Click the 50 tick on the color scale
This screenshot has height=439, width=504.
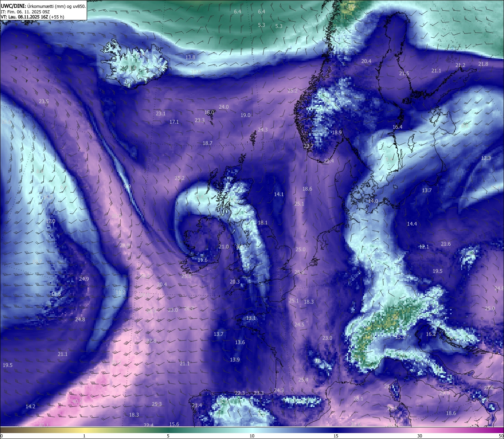click(500, 436)
